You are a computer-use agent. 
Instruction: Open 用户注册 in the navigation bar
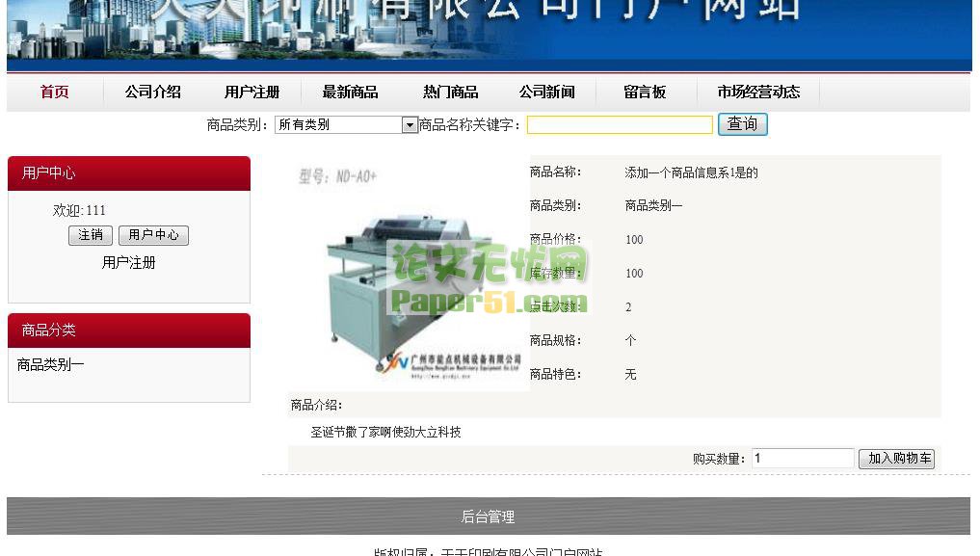coord(252,92)
